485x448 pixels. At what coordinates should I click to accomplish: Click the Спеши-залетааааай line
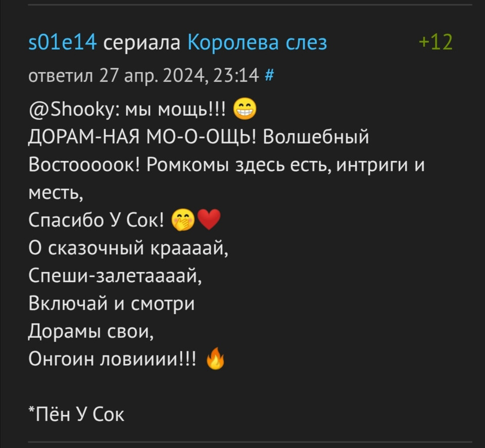click(115, 276)
